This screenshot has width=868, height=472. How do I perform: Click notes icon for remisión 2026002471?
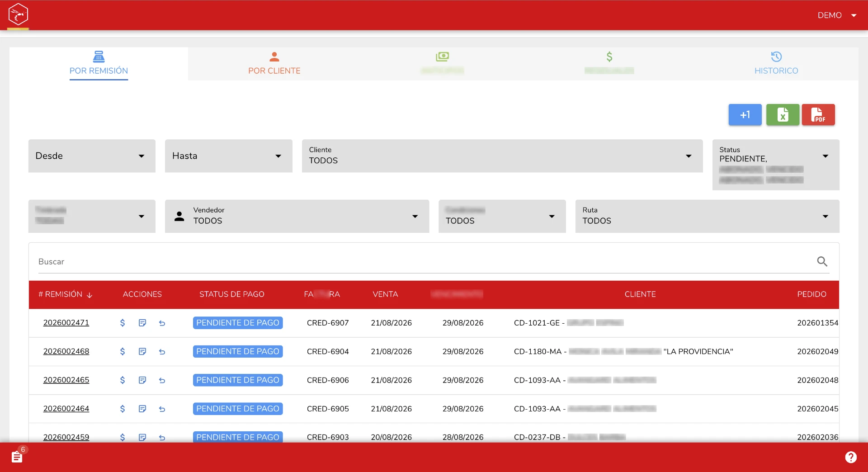click(142, 323)
